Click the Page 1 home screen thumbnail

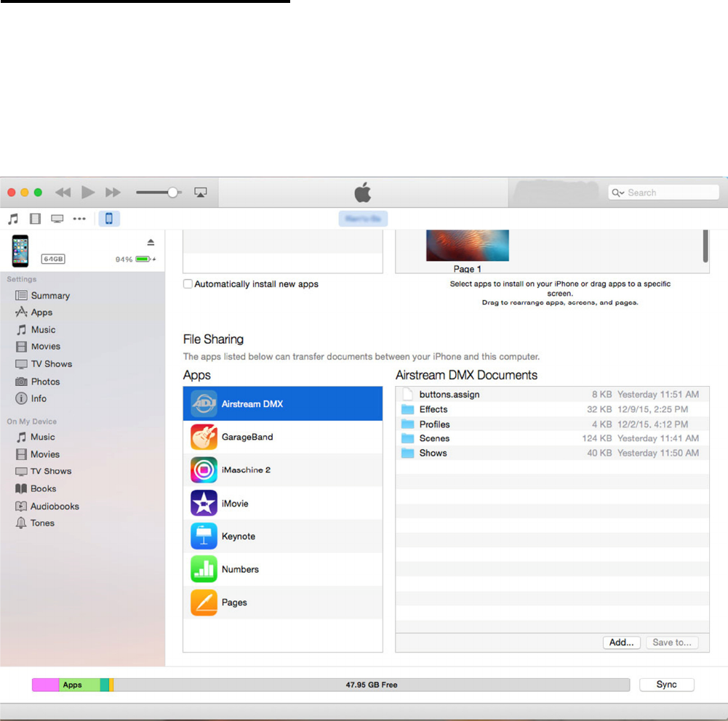point(467,245)
